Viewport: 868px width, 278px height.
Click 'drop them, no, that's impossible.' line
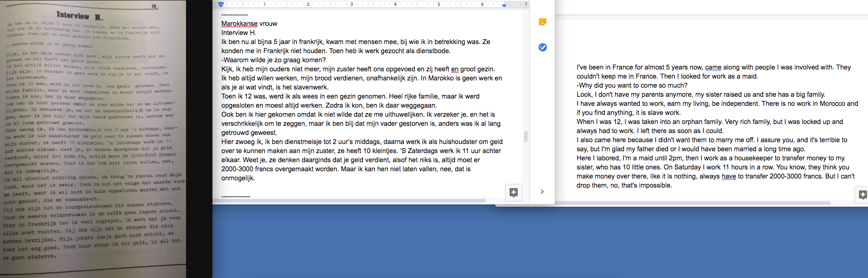(624, 185)
